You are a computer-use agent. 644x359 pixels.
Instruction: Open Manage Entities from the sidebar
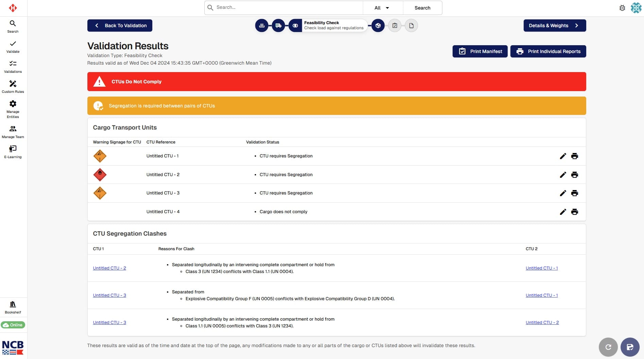click(x=13, y=109)
